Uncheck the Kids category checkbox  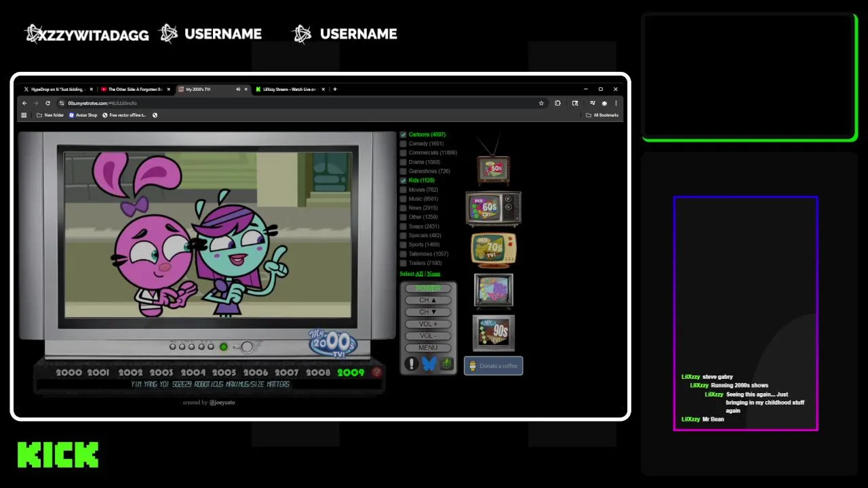403,180
